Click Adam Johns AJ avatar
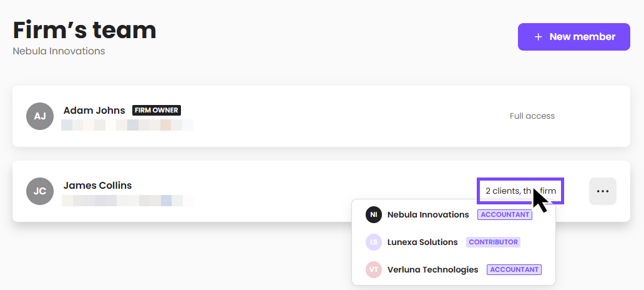 pos(40,116)
